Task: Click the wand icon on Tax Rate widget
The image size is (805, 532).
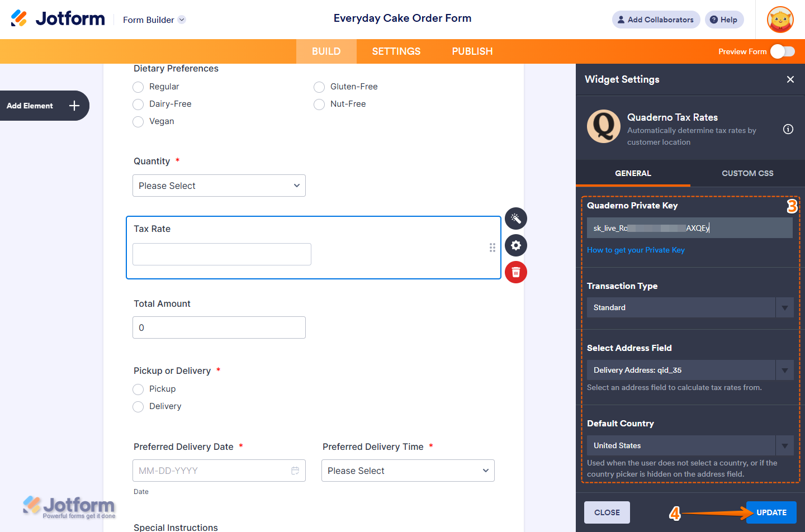Action: point(515,218)
